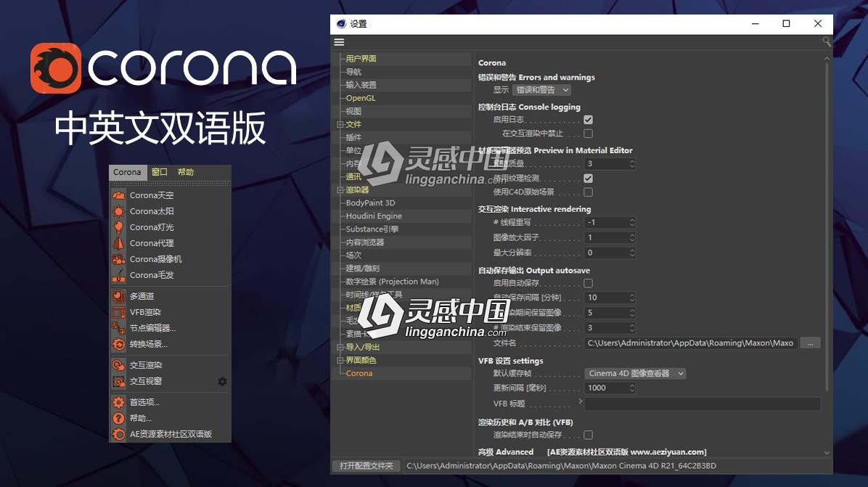The height and width of the screenshot is (487, 868).
Task: Enable the 启用自动保存 checkbox
Action: tap(588, 283)
